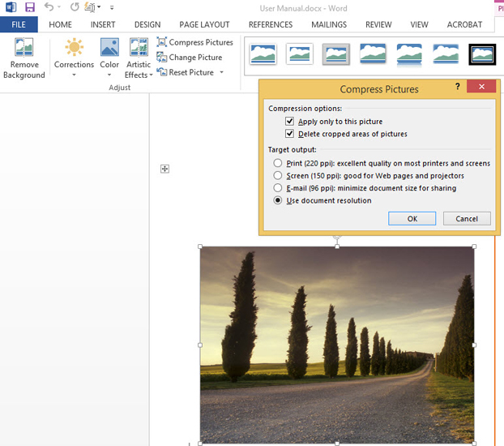504x446 pixels.
Task: Click the Save icon in quick access toolbar
Action: click(x=30, y=7)
